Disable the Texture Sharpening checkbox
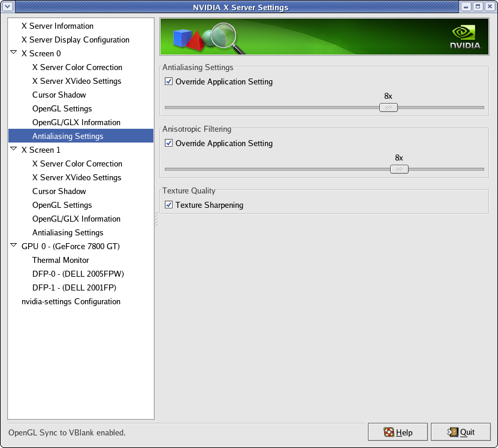498x448 pixels. point(168,204)
